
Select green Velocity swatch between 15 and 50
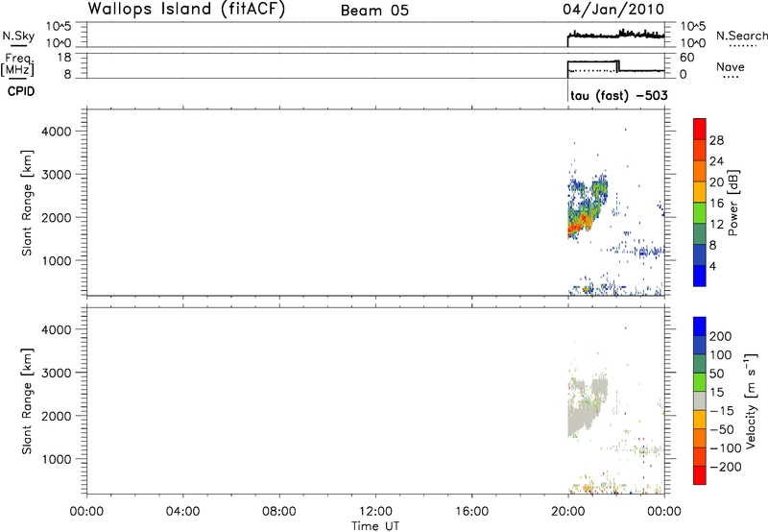tap(700, 382)
